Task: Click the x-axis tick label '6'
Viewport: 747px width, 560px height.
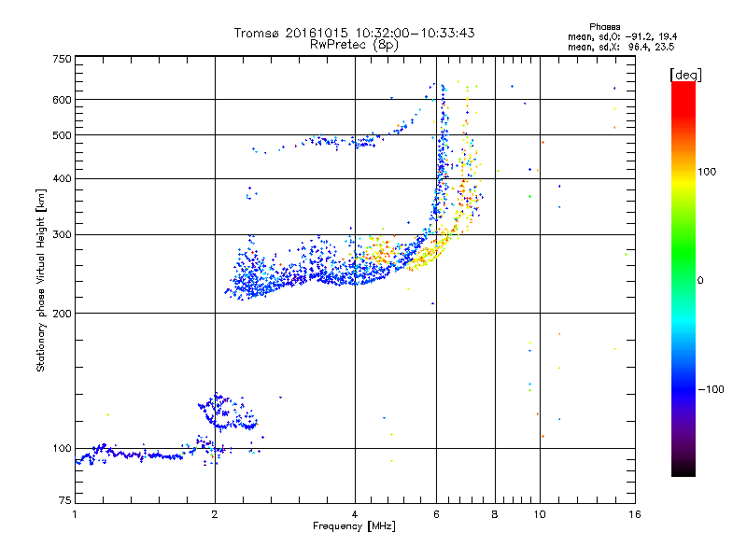Action: 436,514
